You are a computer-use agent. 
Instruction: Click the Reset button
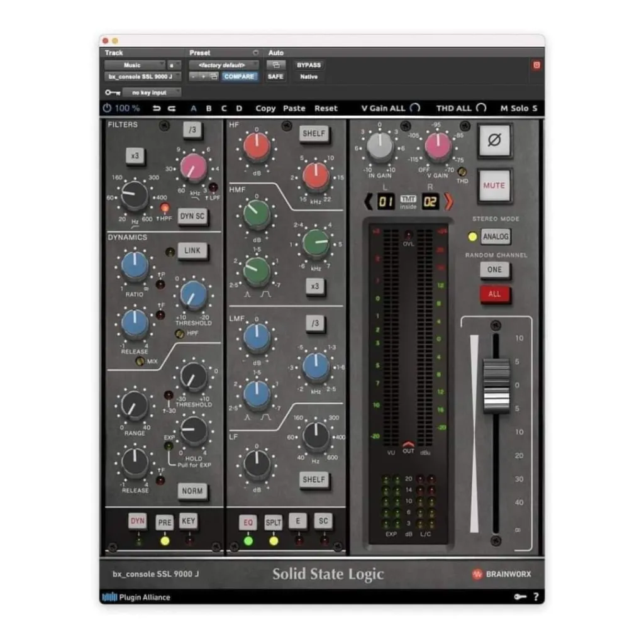(x=326, y=108)
